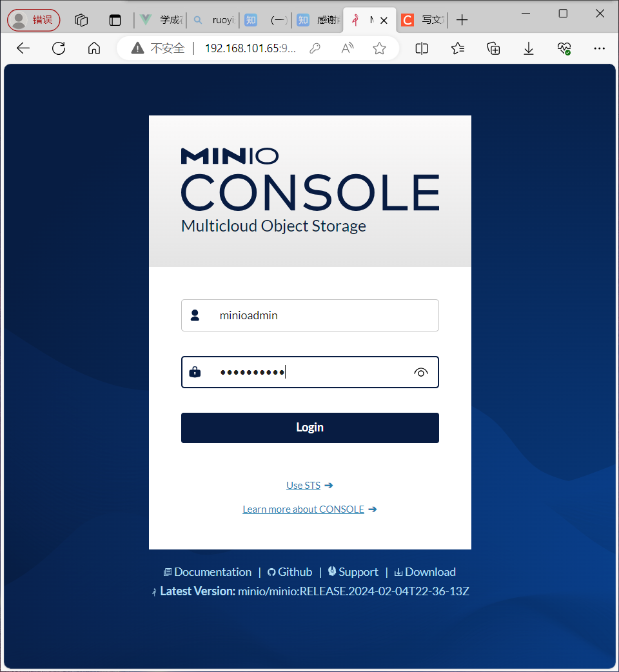Open browser settings and more menu
This screenshot has width=619, height=672.
pyautogui.click(x=599, y=48)
